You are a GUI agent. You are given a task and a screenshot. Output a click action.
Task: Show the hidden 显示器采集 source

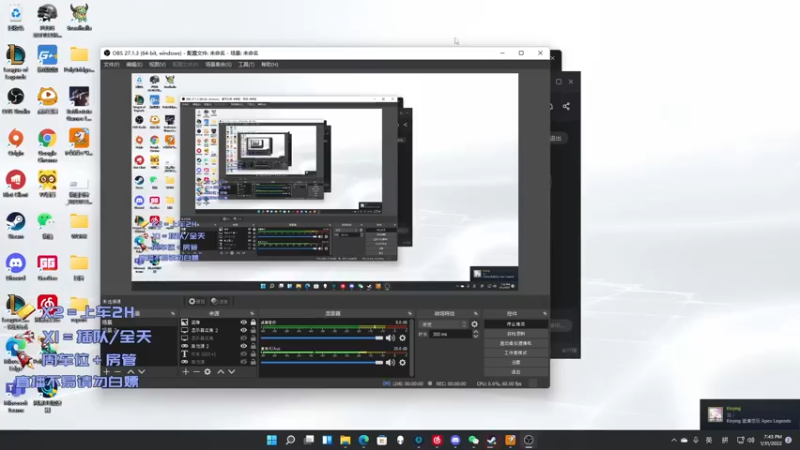pos(243,338)
